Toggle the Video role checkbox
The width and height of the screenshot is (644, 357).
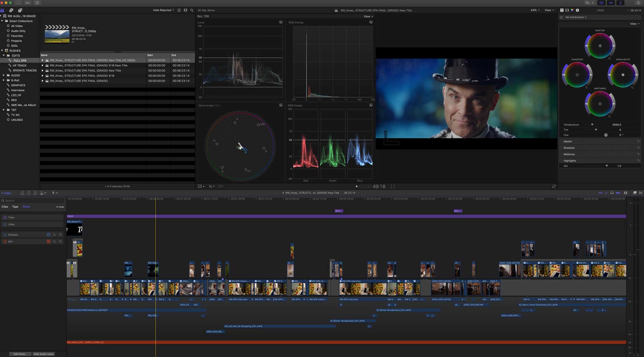(x=5, y=224)
